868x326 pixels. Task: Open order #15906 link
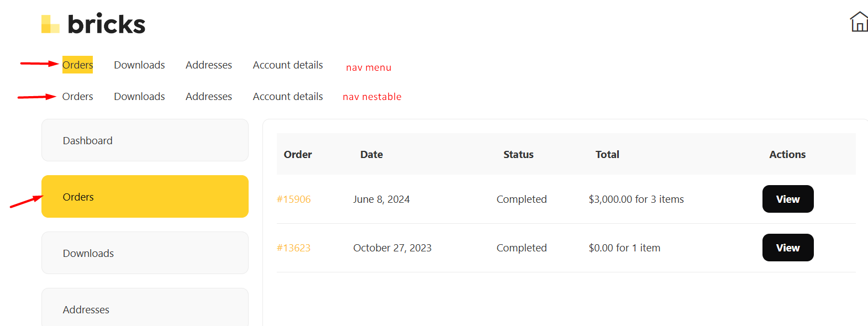point(293,199)
